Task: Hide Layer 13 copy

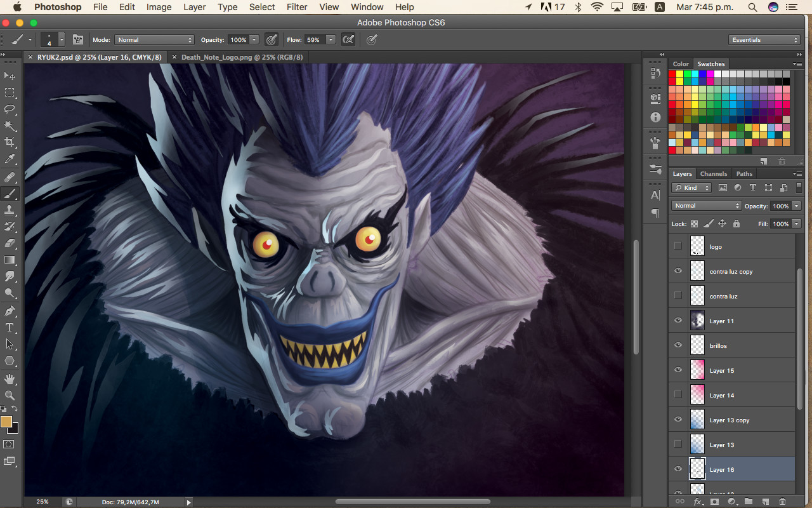Action: [x=678, y=420]
